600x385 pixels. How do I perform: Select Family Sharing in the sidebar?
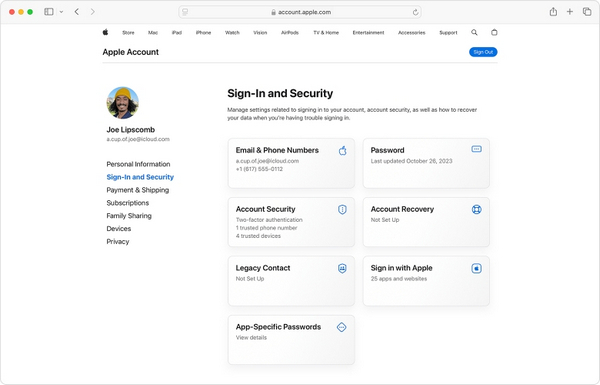pyautogui.click(x=129, y=216)
